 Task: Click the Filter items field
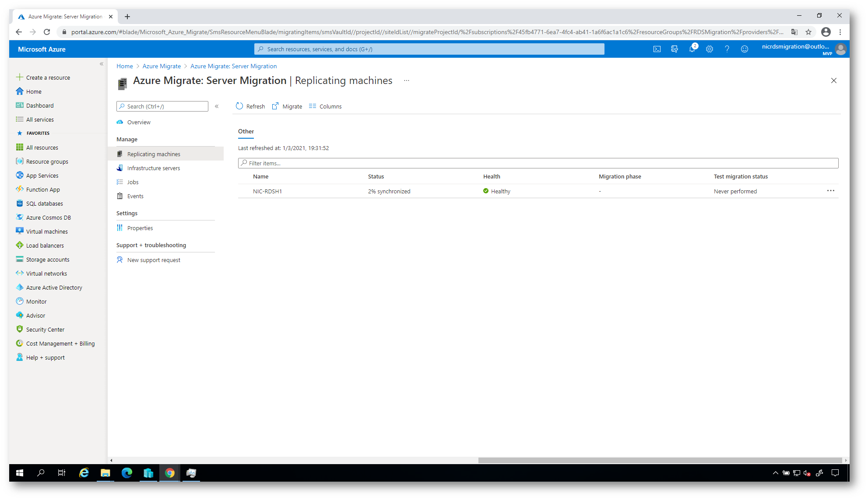click(x=538, y=163)
